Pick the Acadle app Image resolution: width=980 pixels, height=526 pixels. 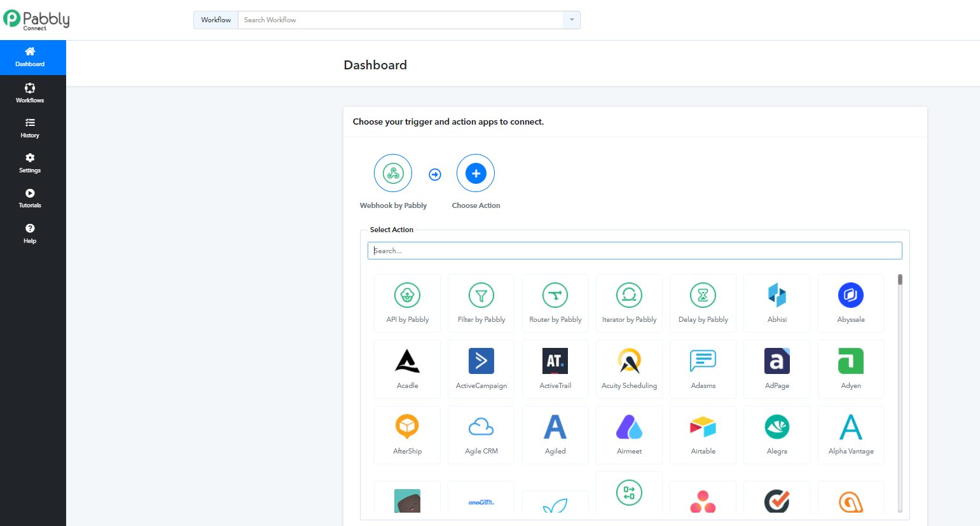408,369
